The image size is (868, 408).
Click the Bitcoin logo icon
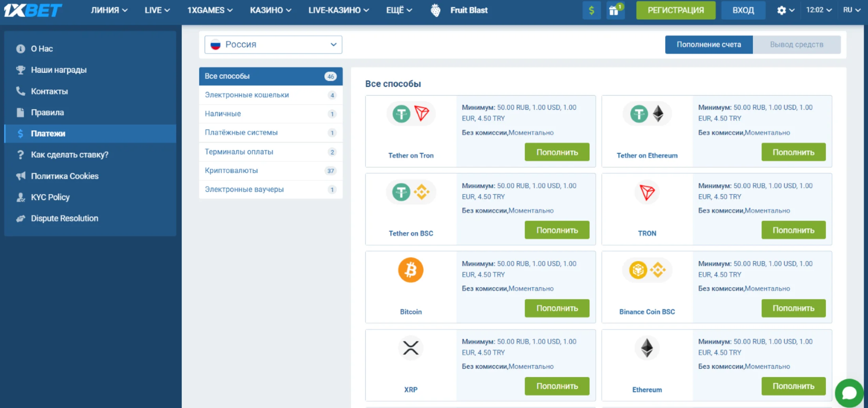pyautogui.click(x=410, y=270)
